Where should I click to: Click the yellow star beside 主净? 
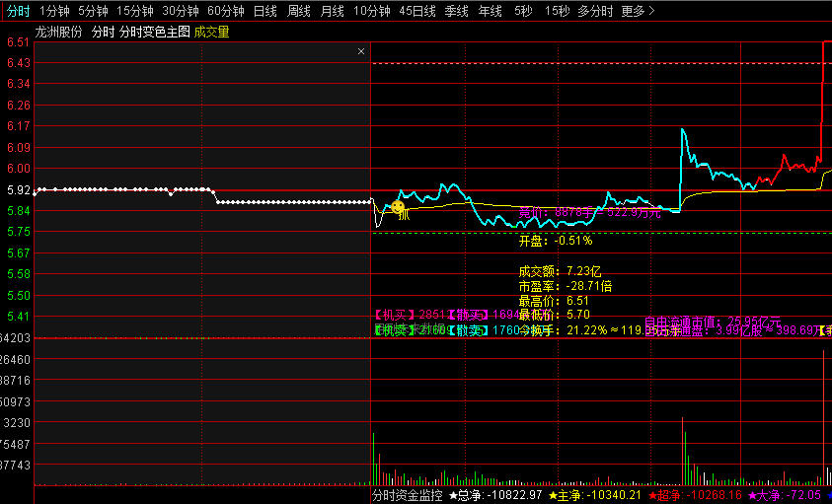(x=552, y=495)
